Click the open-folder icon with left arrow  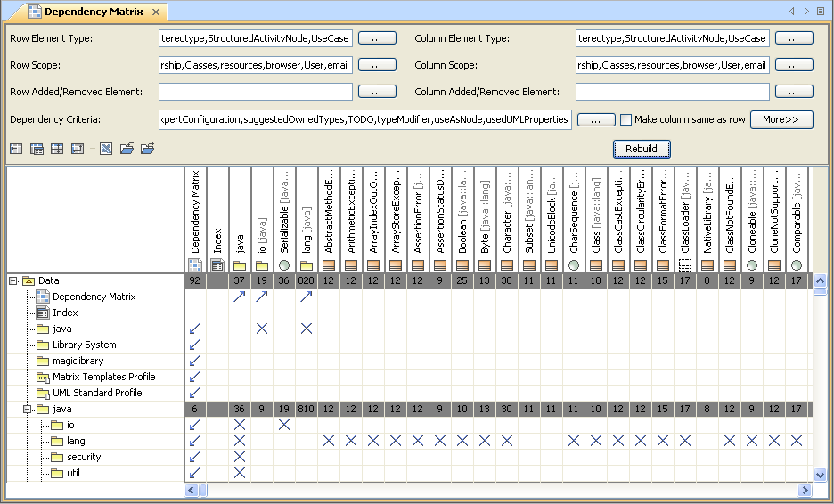pyautogui.click(x=127, y=149)
